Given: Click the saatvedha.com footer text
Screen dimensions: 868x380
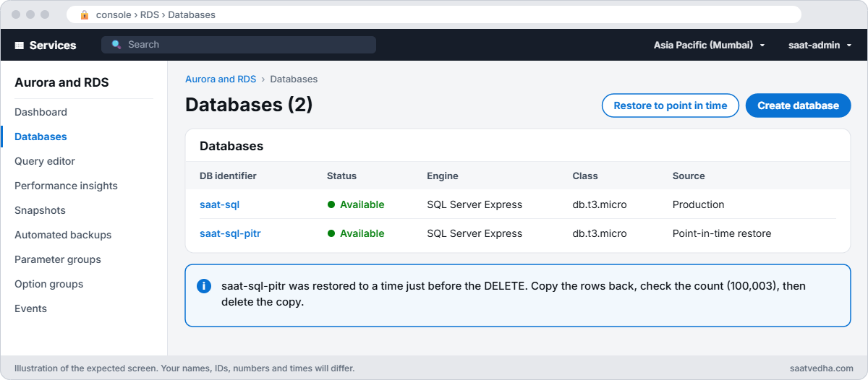Looking at the screenshot, I should [x=822, y=368].
